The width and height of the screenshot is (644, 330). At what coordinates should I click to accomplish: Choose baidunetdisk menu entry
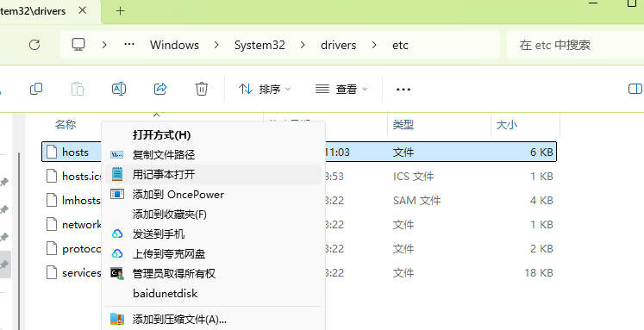[213, 294]
